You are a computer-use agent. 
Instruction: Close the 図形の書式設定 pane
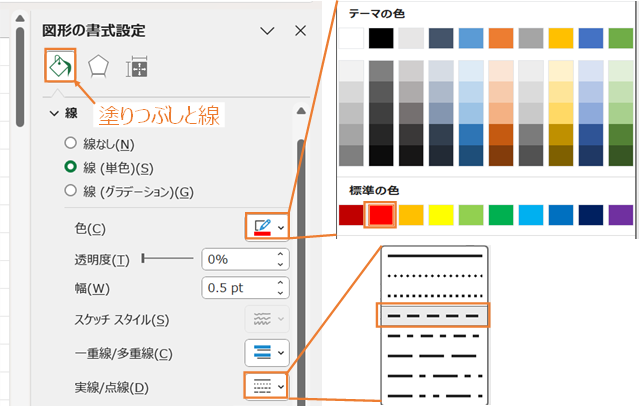click(x=300, y=31)
